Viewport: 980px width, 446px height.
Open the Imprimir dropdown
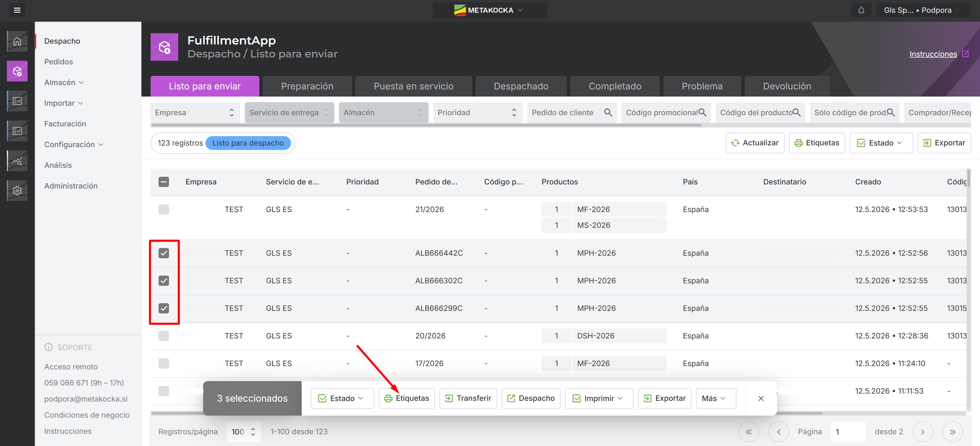[599, 398]
